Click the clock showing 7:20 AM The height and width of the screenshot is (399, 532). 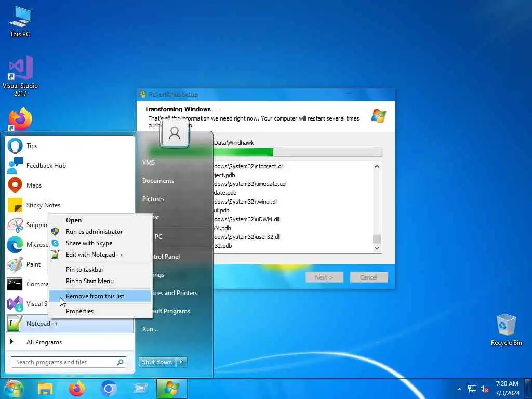(x=507, y=384)
